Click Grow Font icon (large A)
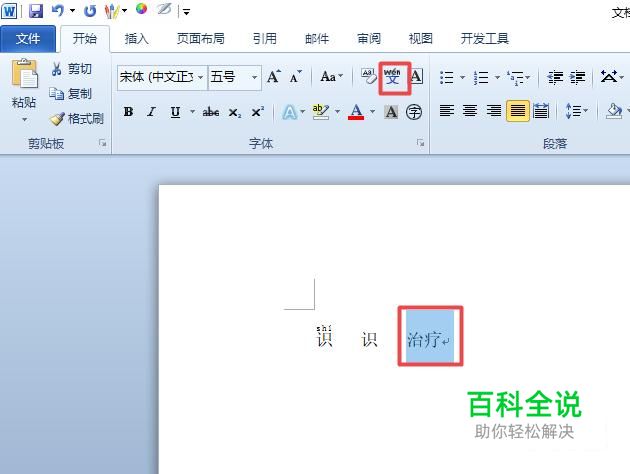630x474 pixels. pyautogui.click(x=274, y=76)
